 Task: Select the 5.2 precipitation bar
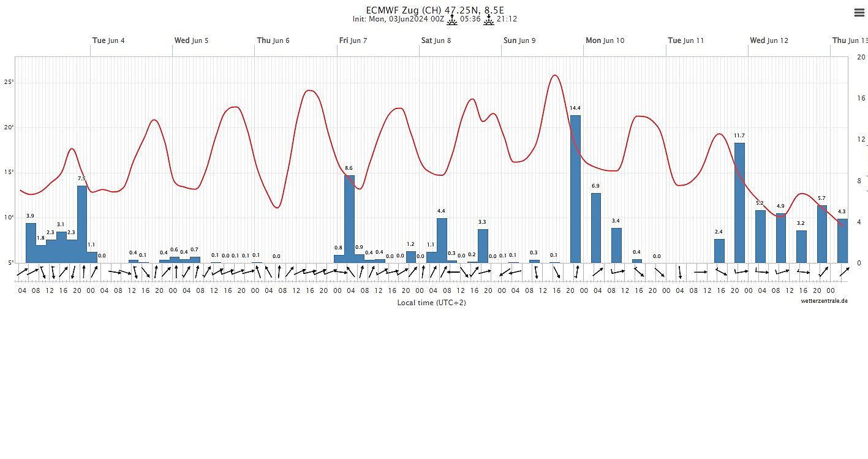tap(760, 237)
